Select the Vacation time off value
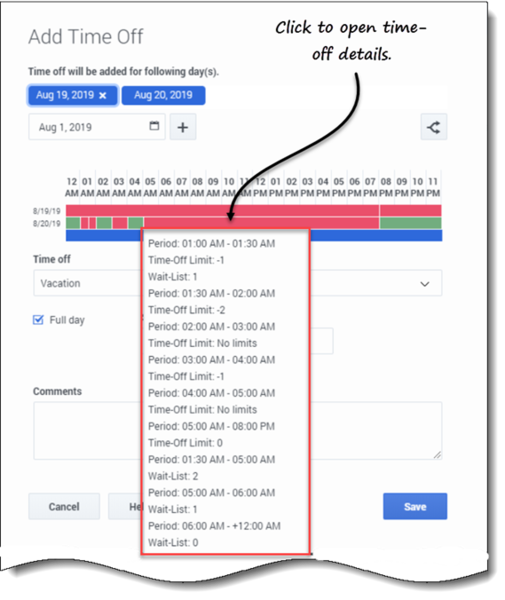 click(60, 284)
